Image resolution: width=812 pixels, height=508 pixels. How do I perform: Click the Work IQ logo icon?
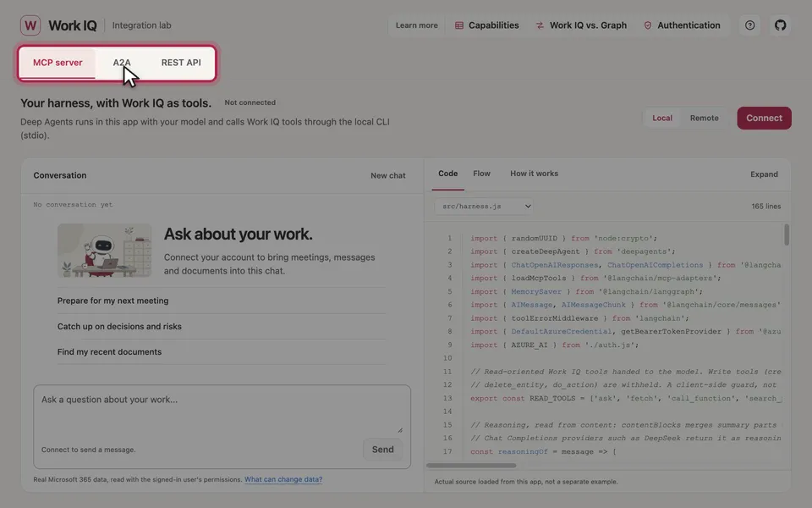point(30,25)
